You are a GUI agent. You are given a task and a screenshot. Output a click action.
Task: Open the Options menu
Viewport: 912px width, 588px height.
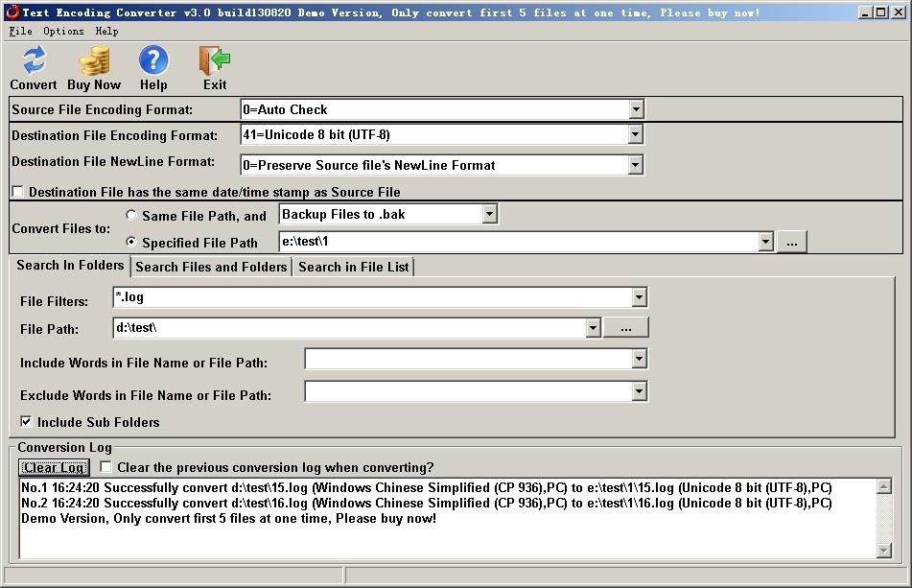tap(63, 32)
